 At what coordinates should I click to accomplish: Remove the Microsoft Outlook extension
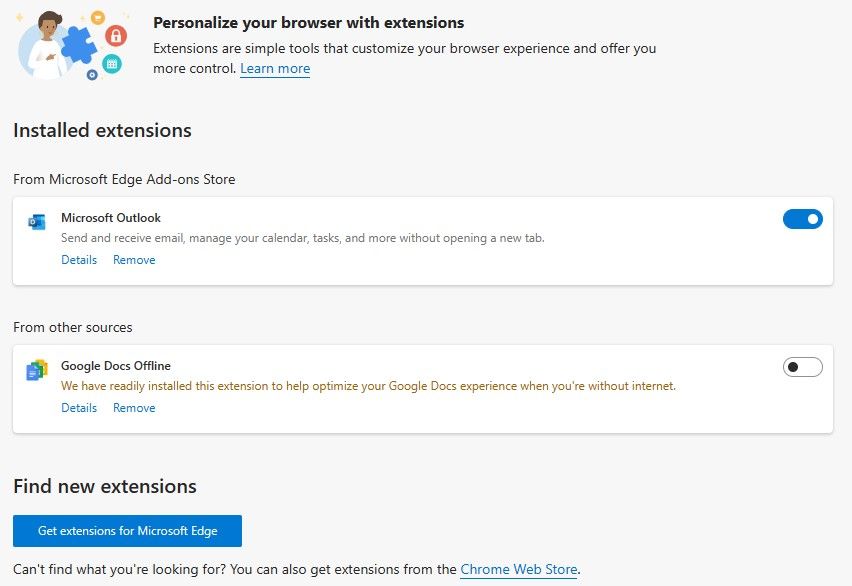pos(134,260)
